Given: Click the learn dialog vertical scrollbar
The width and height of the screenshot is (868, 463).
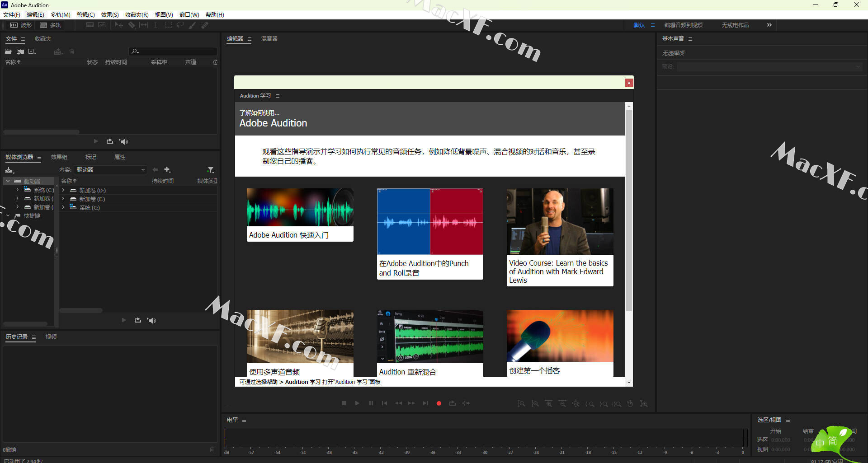Looking at the screenshot, I should [629, 210].
